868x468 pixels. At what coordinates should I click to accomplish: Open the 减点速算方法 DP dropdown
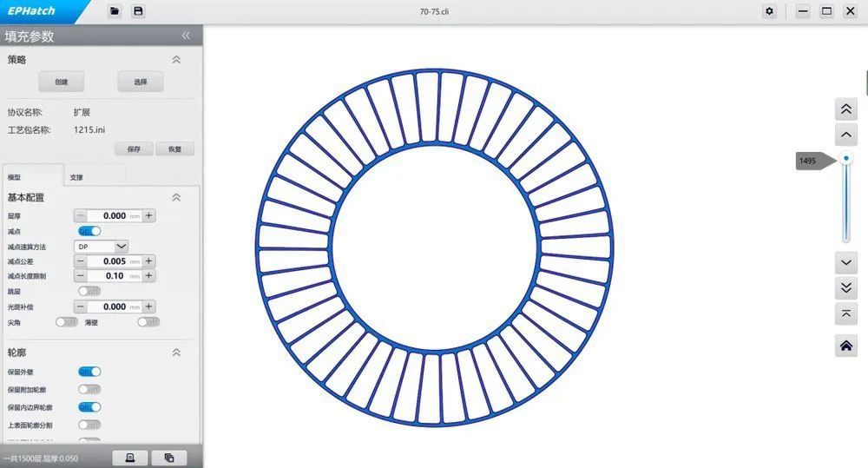click(102, 247)
